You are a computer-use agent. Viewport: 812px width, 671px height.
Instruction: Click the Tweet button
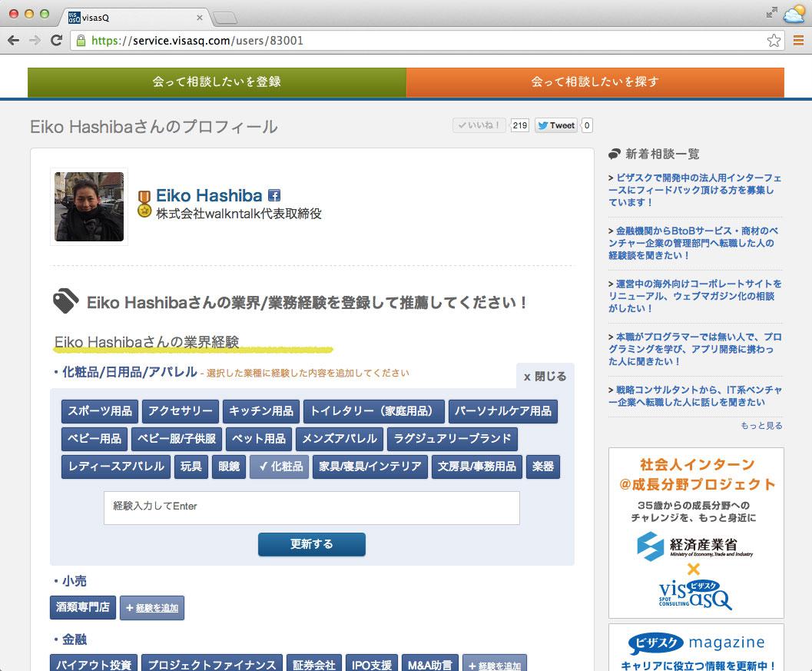click(x=555, y=125)
